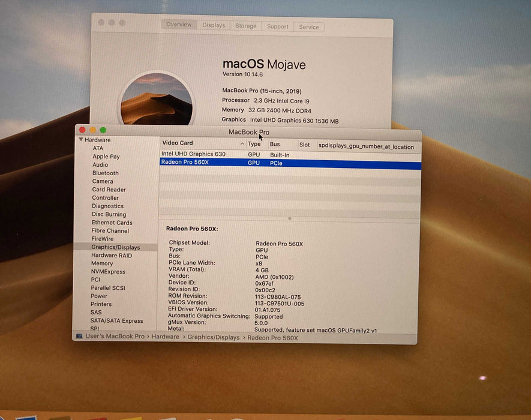Click the version 10.14.6 text
531x420 pixels.
(x=242, y=74)
